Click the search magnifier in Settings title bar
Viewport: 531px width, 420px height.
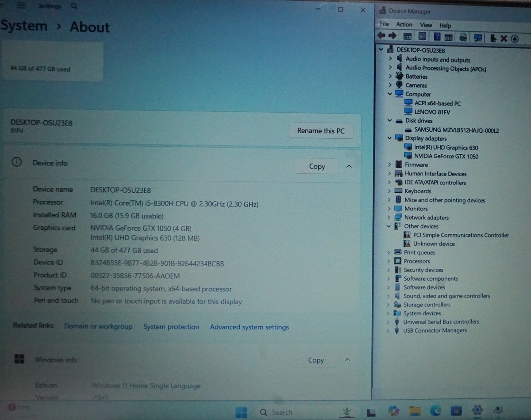(x=74, y=6)
